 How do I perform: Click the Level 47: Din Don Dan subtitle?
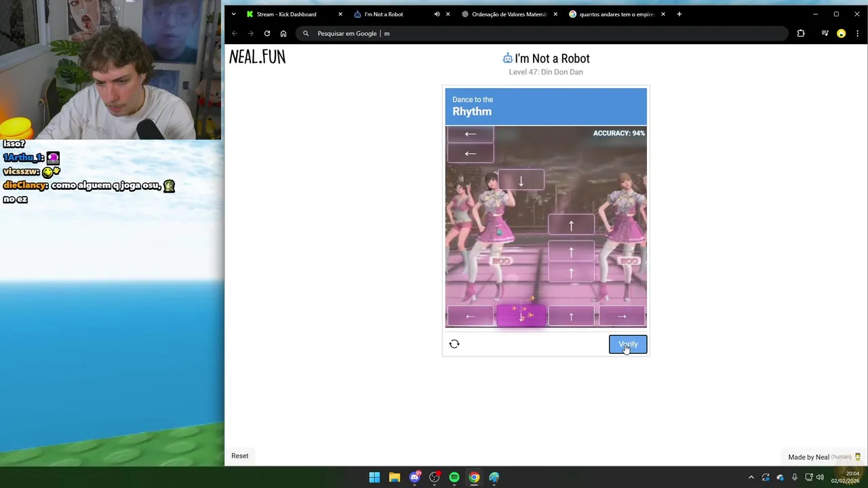546,72
